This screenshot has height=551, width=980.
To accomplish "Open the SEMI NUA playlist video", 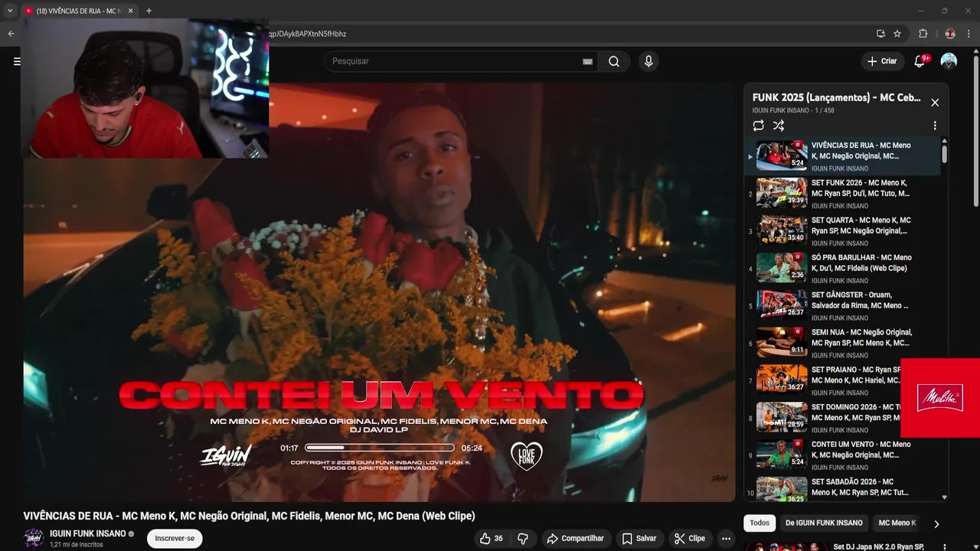I will pyautogui.click(x=842, y=344).
